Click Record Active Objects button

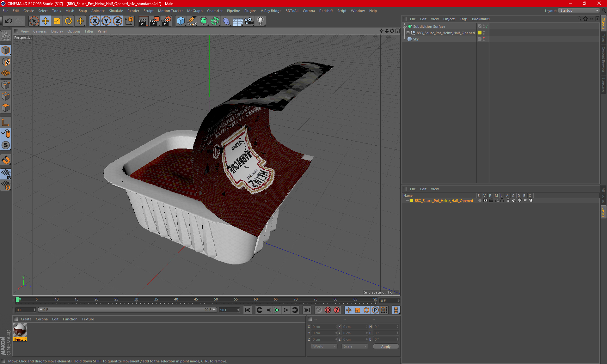319,310
